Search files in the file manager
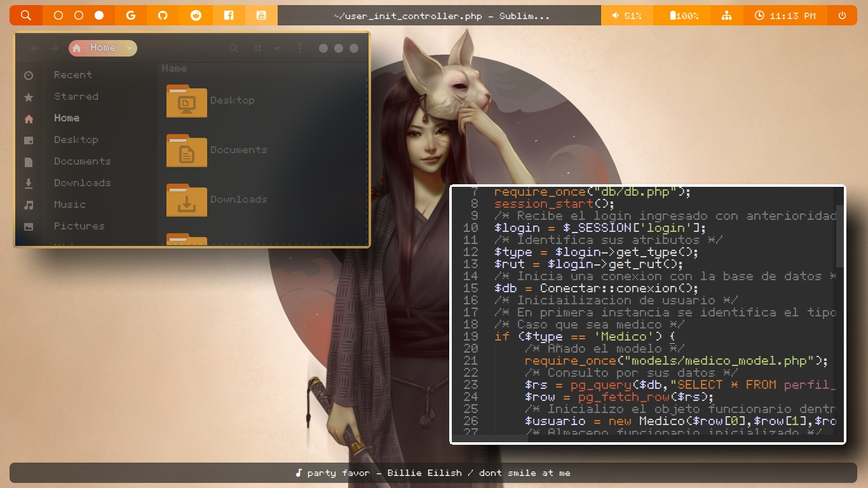Screen dimensions: 868x488 [234, 48]
